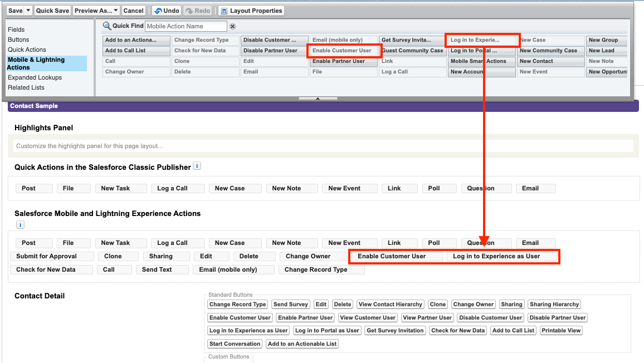Viewport: 644px width, 363px height.
Task: Click Start Conversation standard button
Action: [235, 344]
